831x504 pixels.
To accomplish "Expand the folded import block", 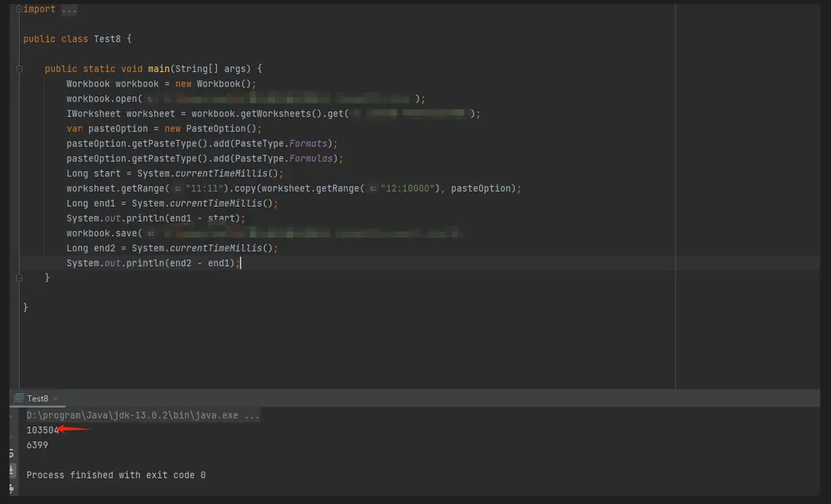I will (19, 9).
